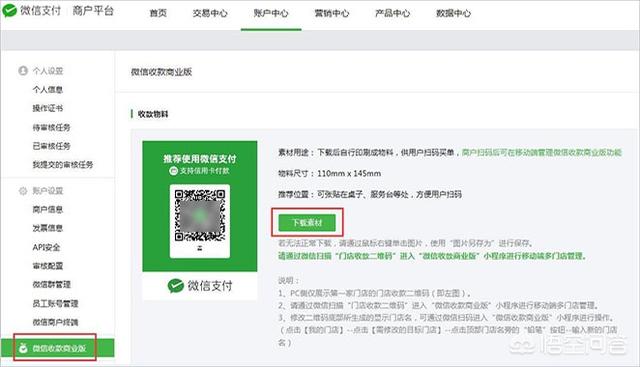The width and height of the screenshot is (640, 367).
Task: Select API安全 sidebar entry
Action: pos(46,247)
